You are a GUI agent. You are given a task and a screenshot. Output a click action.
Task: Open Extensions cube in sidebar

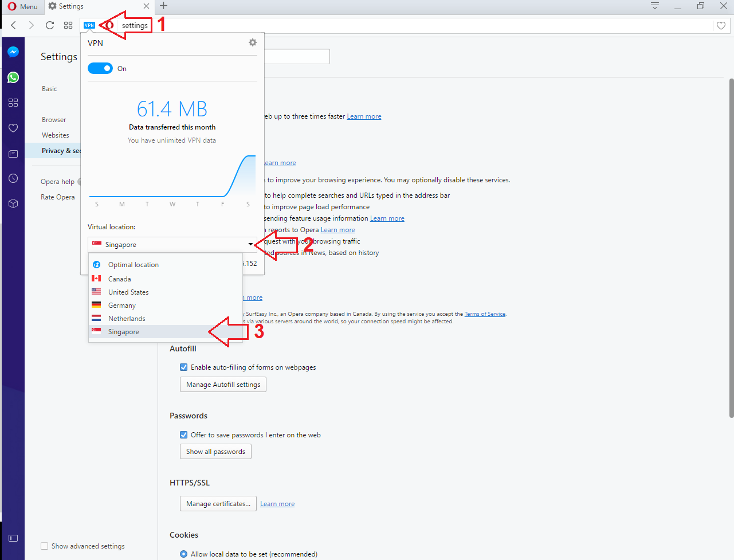tap(13, 203)
